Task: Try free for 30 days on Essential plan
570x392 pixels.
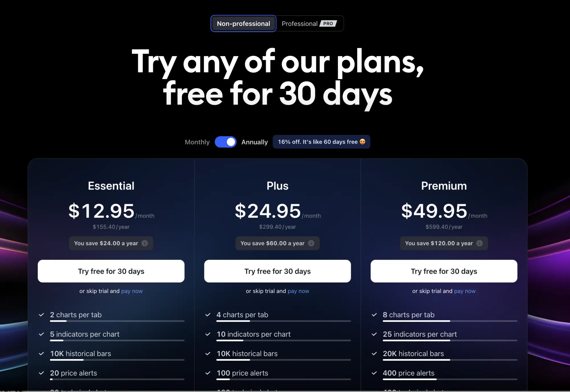Action: [111, 271]
